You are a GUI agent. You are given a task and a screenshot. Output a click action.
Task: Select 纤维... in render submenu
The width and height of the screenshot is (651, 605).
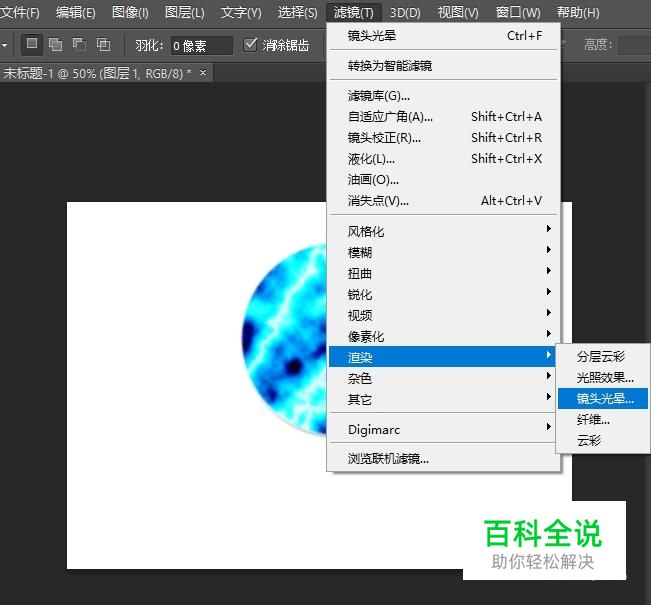[603, 420]
